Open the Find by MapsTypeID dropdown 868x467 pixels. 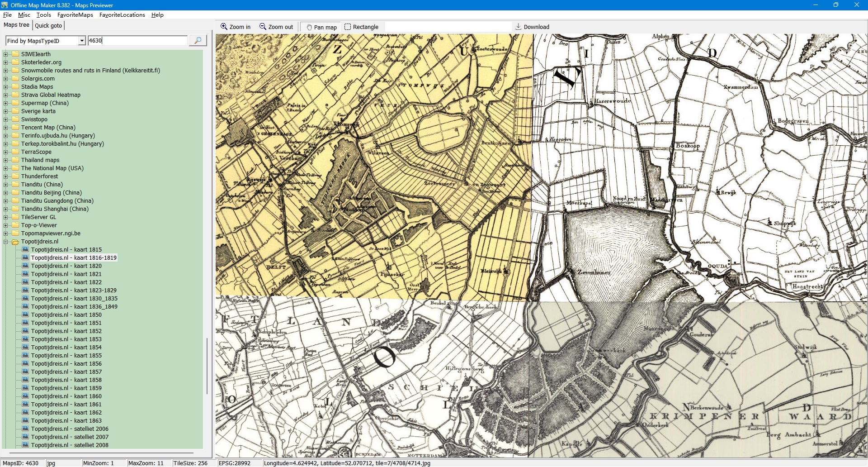[x=82, y=41]
